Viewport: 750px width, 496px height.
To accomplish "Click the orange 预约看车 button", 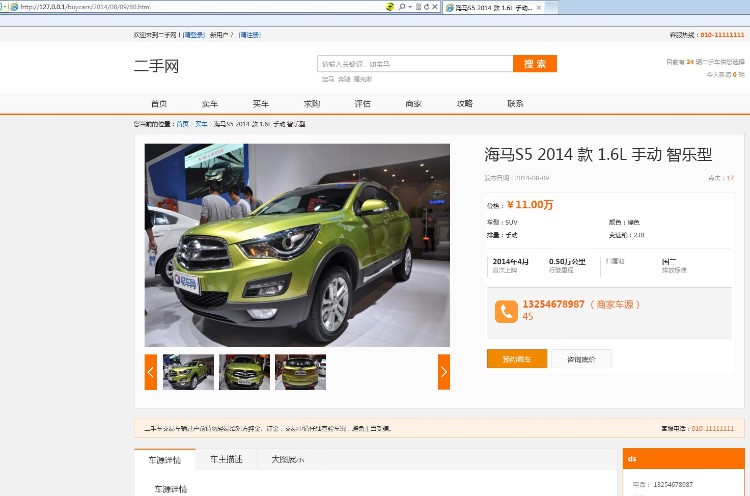I will point(517,359).
